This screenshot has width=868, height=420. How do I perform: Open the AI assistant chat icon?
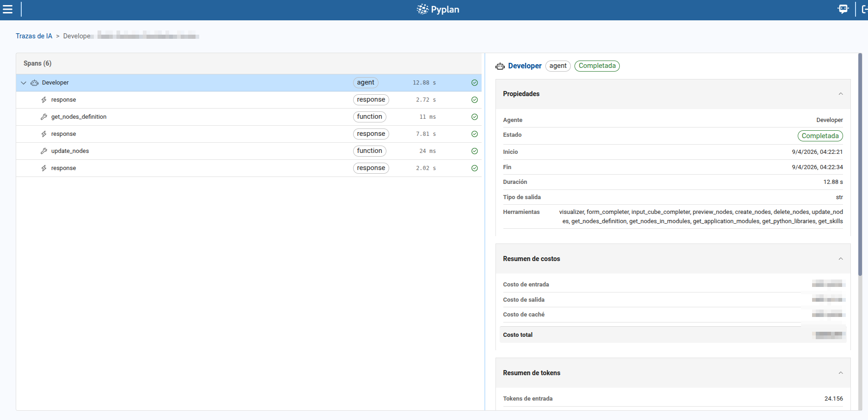(x=843, y=9)
